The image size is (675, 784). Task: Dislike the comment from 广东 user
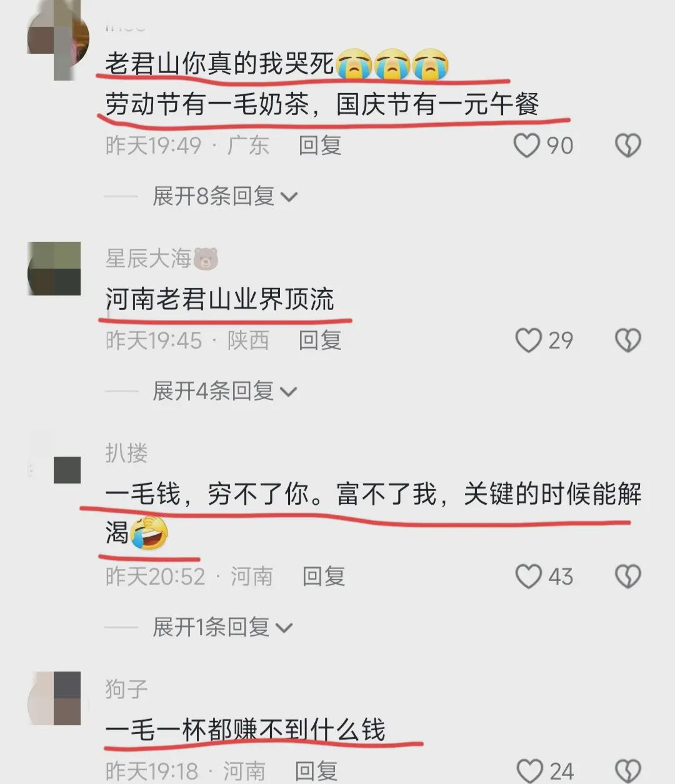coord(628,146)
